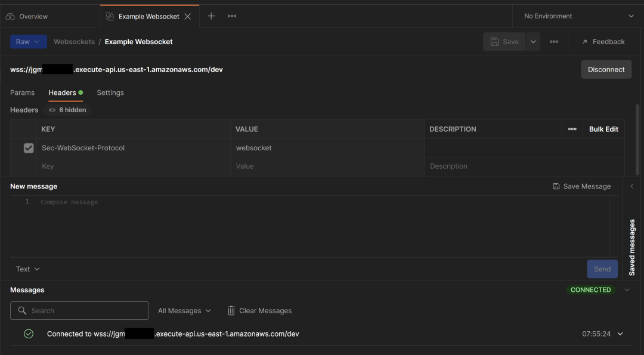This screenshot has height=355, width=644.
Task: Uncheck the Sec-WebSocket-Protocol header checkbox
Action: (x=29, y=148)
